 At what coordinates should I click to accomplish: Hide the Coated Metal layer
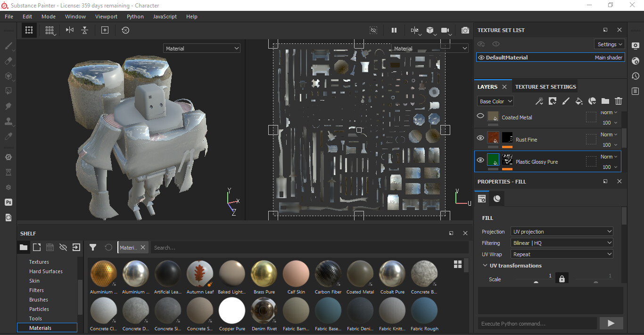point(480,115)
